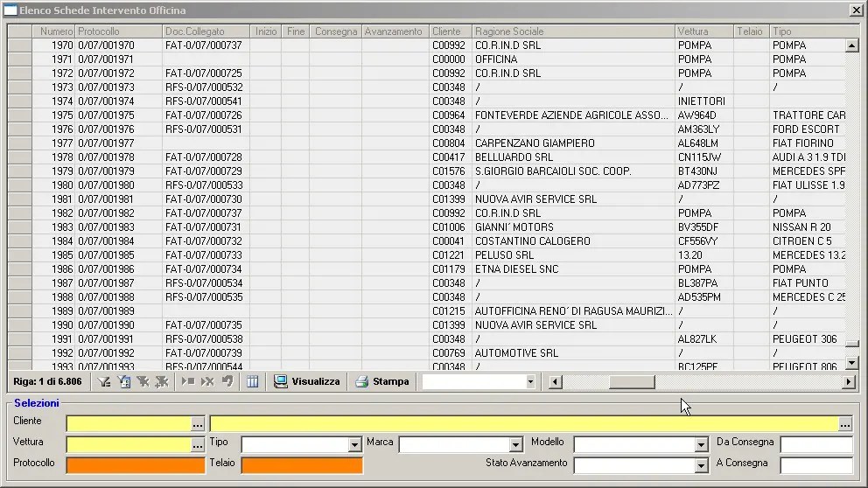
Task: Click the filter-by-form icon beside the funnel
Action: 124,382
